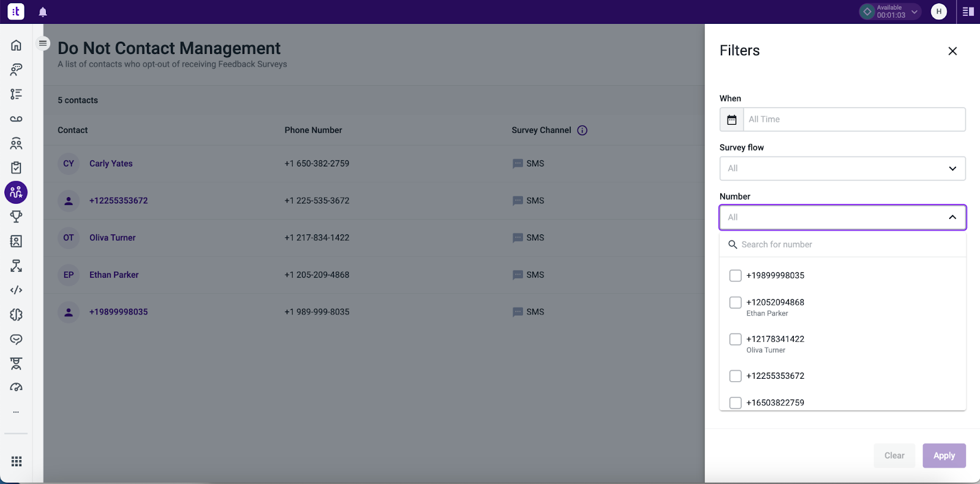Click the All Time date field

pos(854,119)
